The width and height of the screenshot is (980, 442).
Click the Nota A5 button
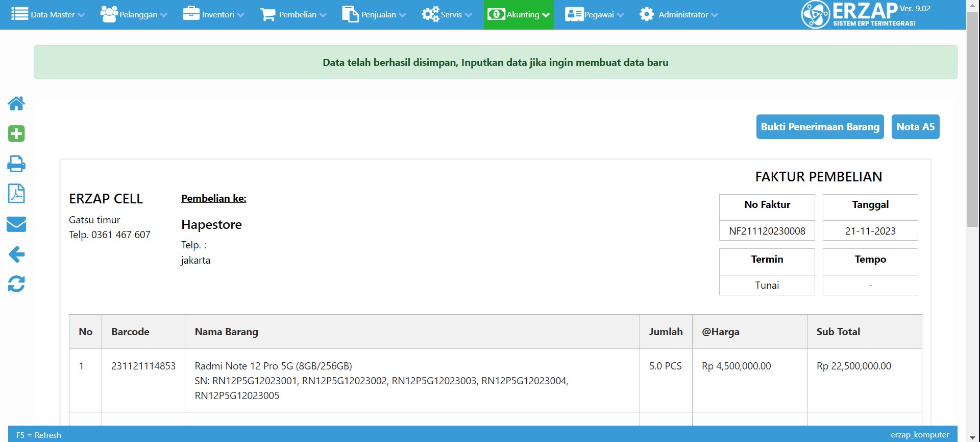pos(915,127)
